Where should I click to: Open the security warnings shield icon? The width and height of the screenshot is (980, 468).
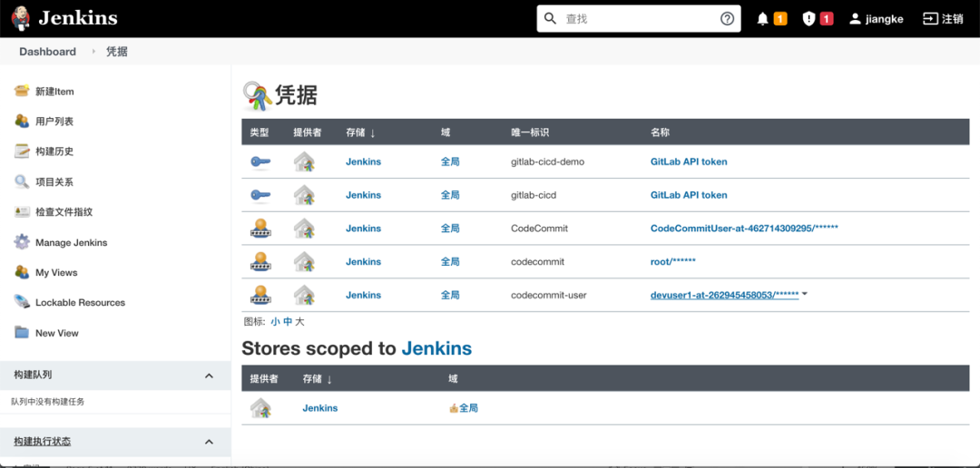(809, 19)
